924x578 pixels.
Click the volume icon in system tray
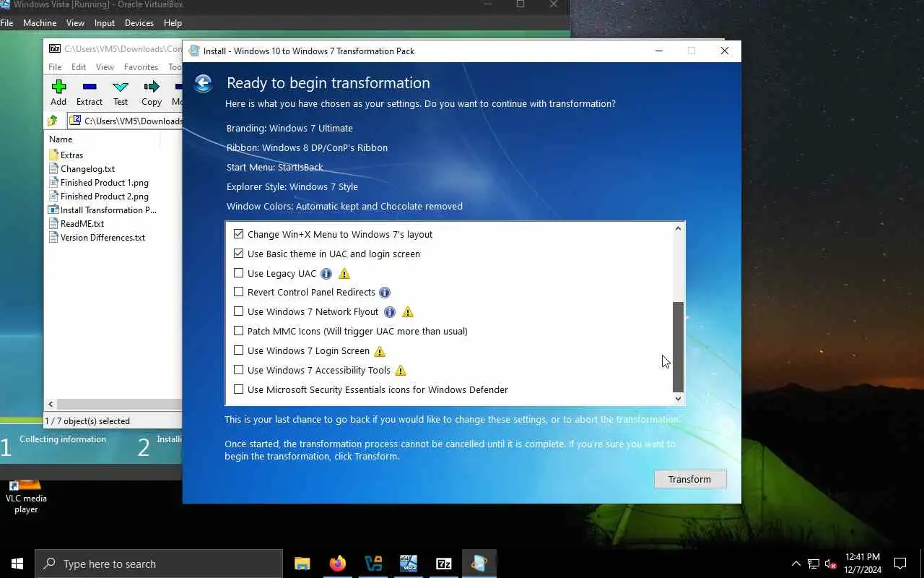pyautogui.click(x=831, y=564)
